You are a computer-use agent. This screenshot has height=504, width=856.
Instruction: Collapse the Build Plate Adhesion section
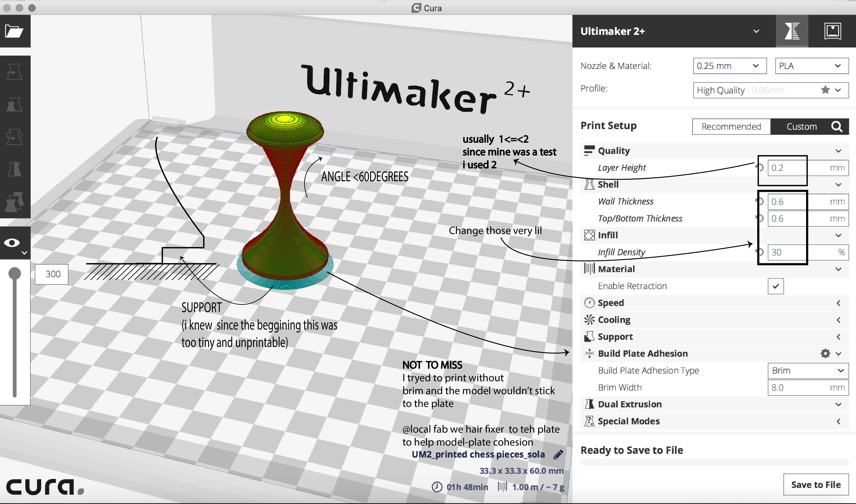tap(838, 354)
